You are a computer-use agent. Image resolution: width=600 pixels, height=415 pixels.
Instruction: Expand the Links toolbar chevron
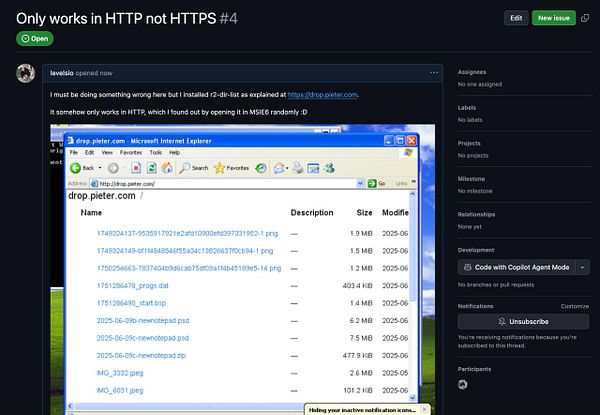coord(413,182)
